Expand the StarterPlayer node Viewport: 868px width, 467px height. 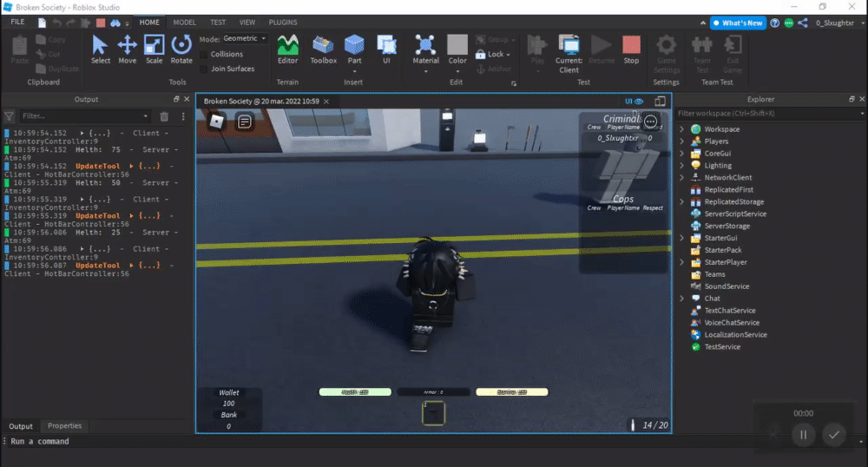(682, 262)
